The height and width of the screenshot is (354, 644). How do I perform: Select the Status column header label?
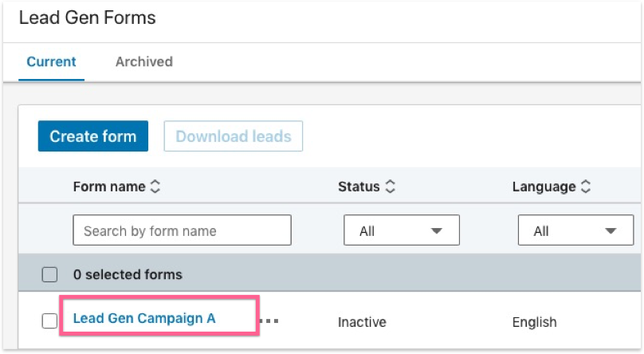tap(359, 187)
